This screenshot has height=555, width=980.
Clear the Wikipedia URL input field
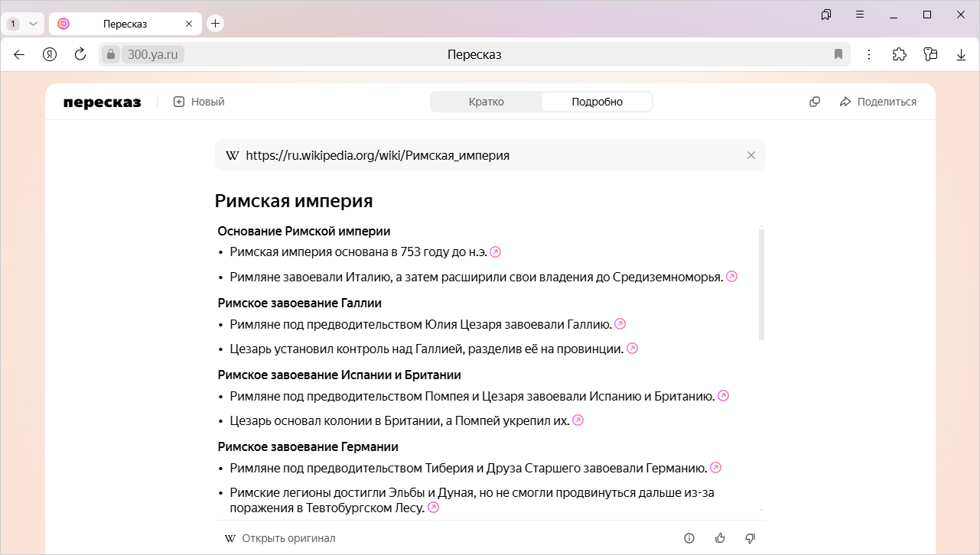pyautogui.click(x=751, y=155)
